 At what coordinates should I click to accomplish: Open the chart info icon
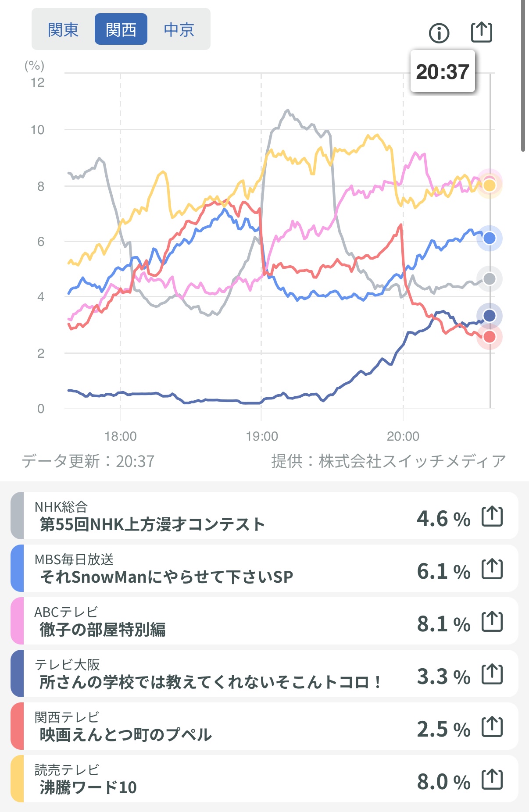(x=439, y=33)
